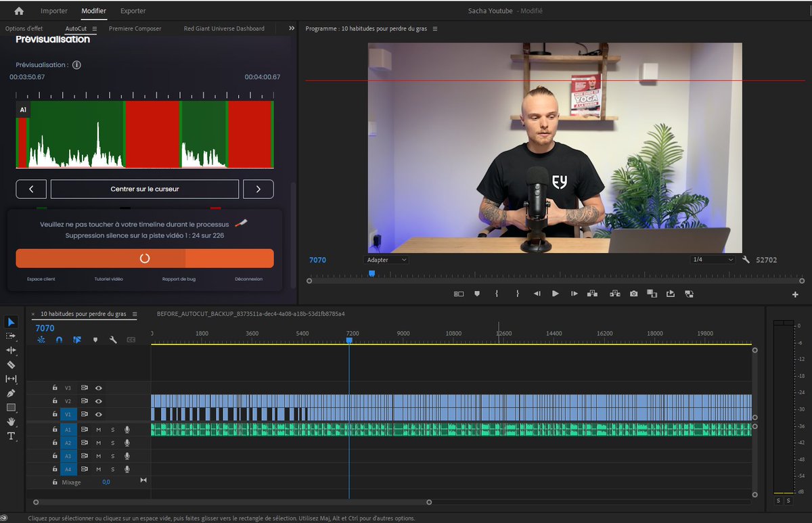Screen dimensions: 812x523
Task: Open Program monitor panel menu
Action: [435, 28]
